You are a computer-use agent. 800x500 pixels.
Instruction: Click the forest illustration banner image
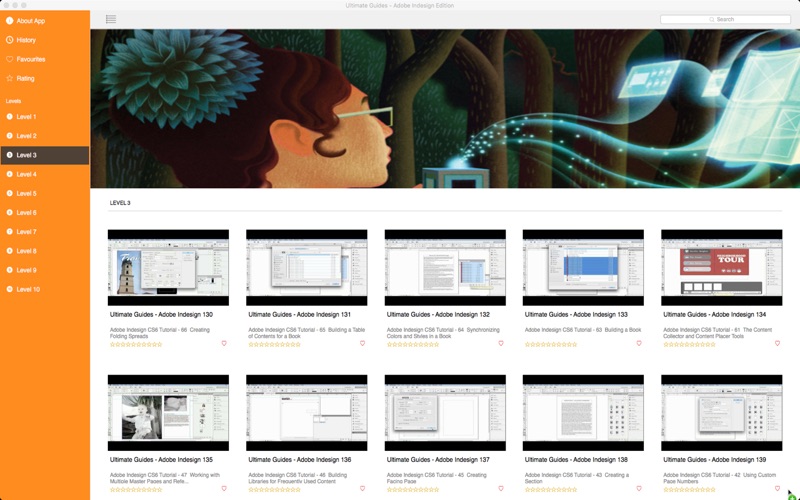[x=445, y=109]
